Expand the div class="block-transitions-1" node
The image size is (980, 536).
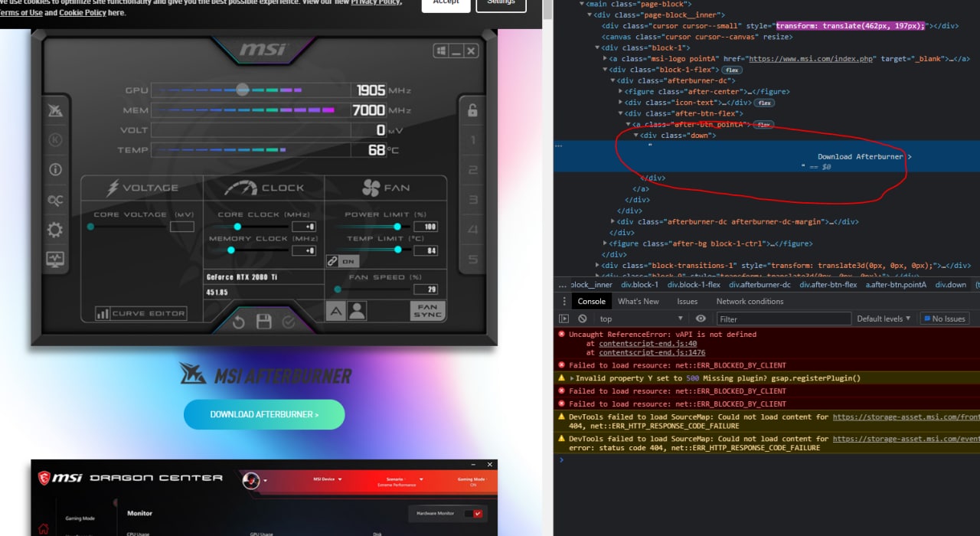[598, 266]
